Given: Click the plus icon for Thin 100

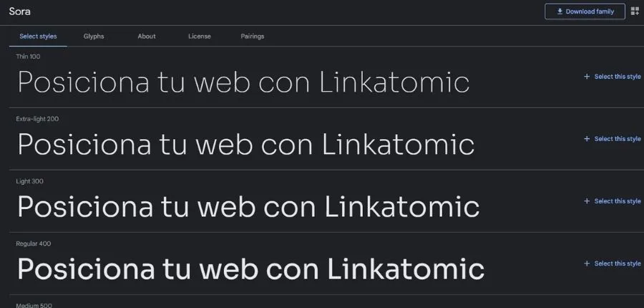Looking at the screenshot, I should [587, 77].
